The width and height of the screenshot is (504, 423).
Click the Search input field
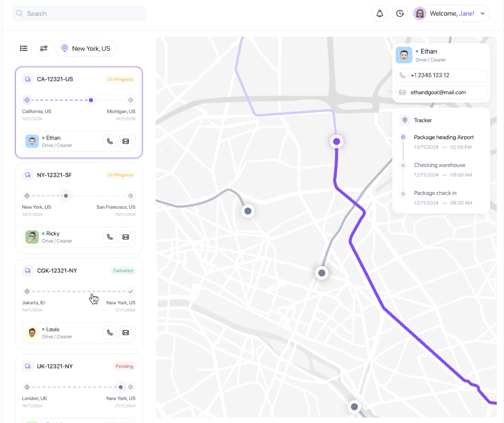point(79,14)
